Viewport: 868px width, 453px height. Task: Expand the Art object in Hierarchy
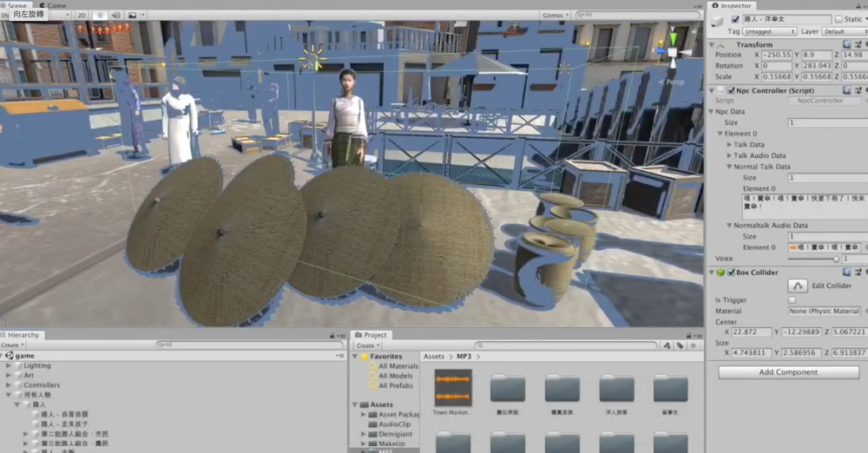(9, 375)
